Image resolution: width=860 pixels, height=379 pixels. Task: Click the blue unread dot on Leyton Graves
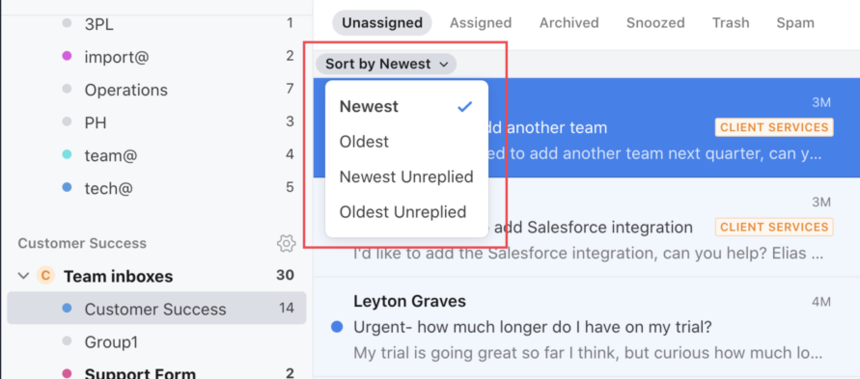coord(337,327)
